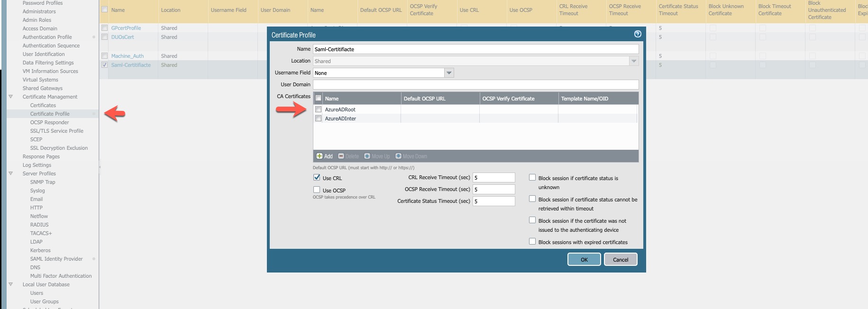Screen dimensions: 868x309
Task: Click the Cancel button
Action: [x=620, y=260]
